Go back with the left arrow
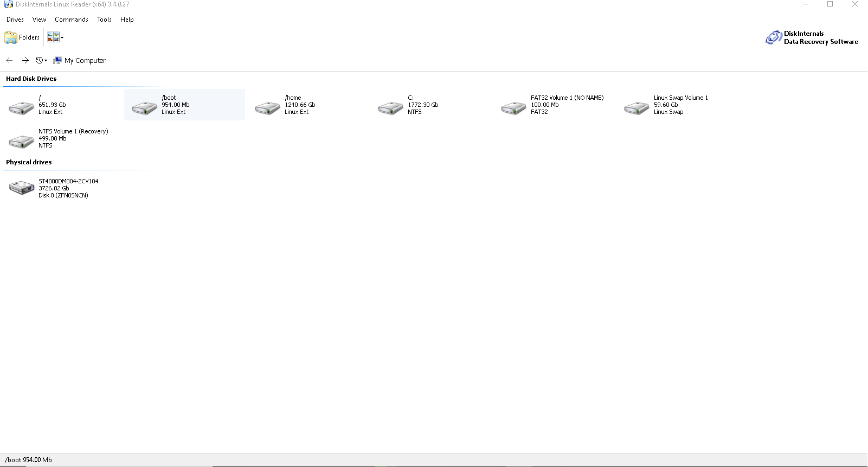The width and height of the screenshot is (868, 467). (x=9, y=60)
